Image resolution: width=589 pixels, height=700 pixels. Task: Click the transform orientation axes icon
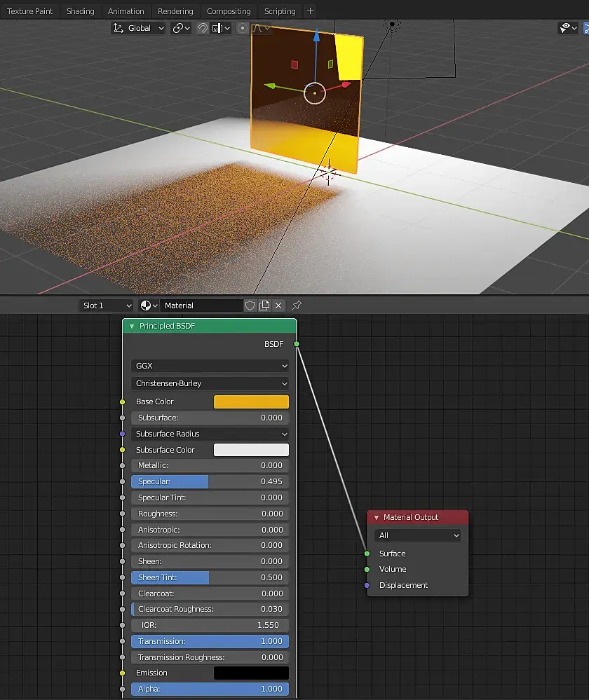[119, 28]
